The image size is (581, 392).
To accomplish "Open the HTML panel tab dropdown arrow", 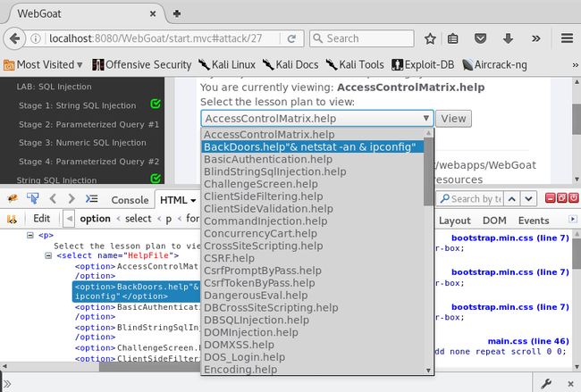I will click(193, 201).
